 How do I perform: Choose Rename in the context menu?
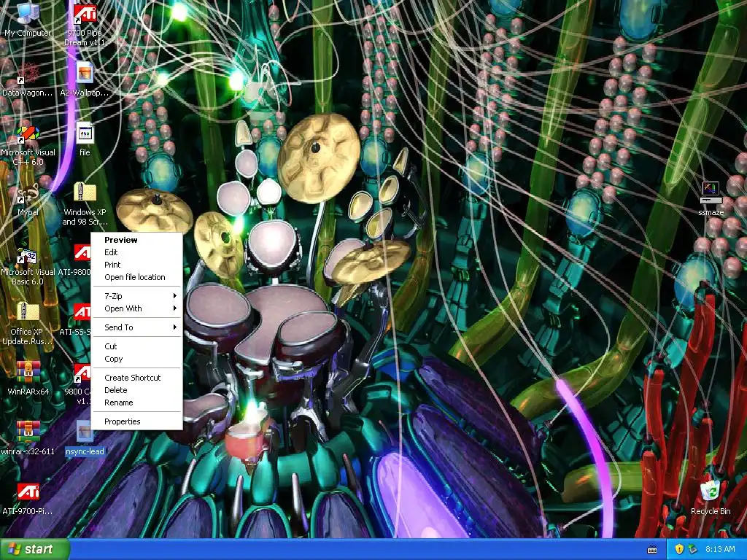pos(136,402)
